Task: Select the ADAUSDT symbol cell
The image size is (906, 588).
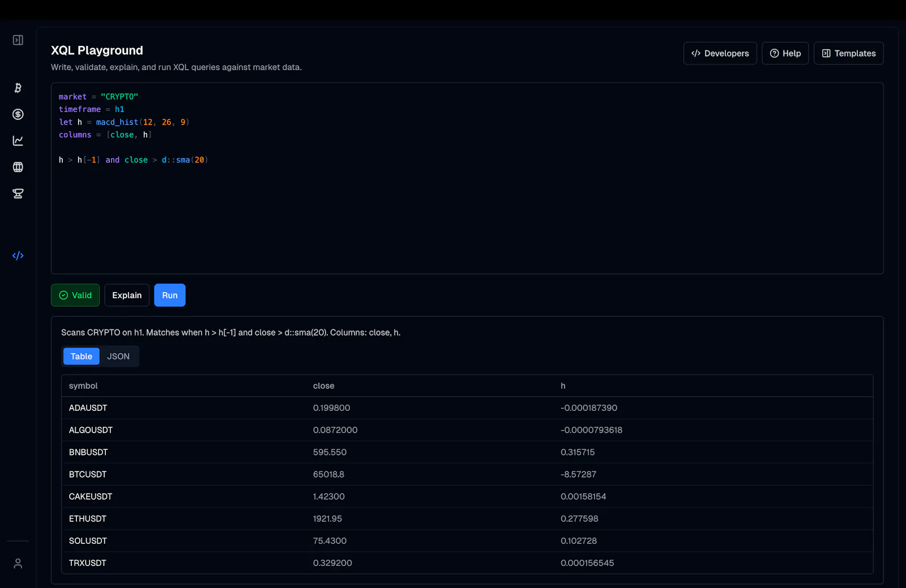Action: [x=88, y=408]
